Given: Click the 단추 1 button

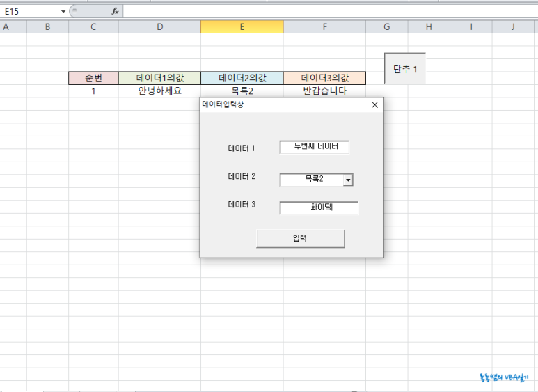Looking at the screenshot, I should [x=404, y=69].
